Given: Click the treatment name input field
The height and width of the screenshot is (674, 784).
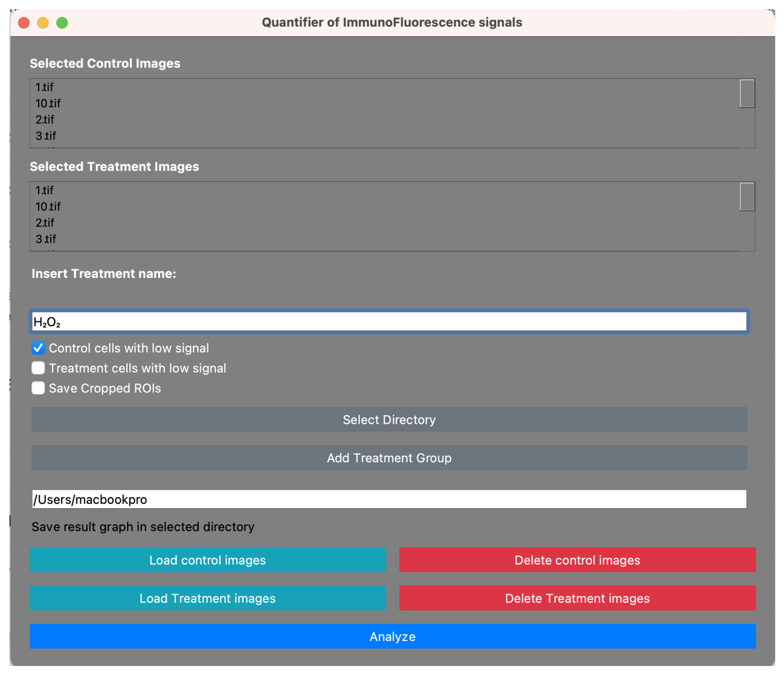Looking at the screenshot, I should click(389, 322).
